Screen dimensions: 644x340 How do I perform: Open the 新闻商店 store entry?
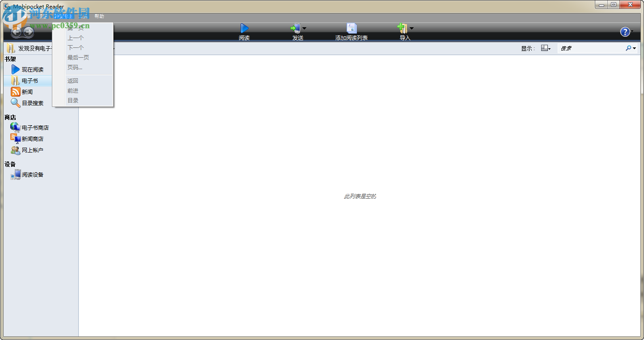click(27, 139)
